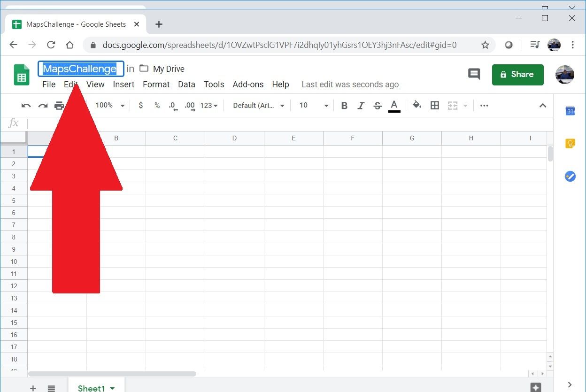Open the font size dropdown

pos(312,105)
